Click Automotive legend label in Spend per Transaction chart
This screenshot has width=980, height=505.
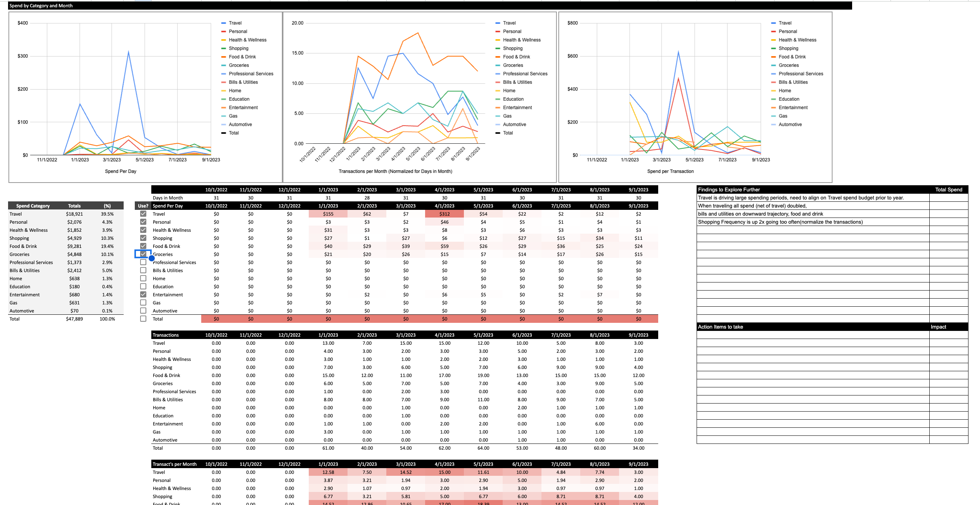(790, 125)
